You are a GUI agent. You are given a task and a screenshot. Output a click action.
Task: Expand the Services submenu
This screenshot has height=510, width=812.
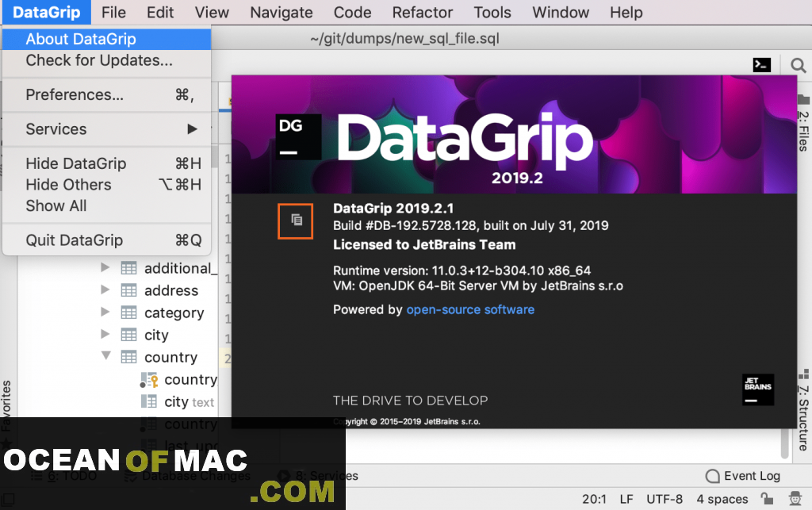107,129
